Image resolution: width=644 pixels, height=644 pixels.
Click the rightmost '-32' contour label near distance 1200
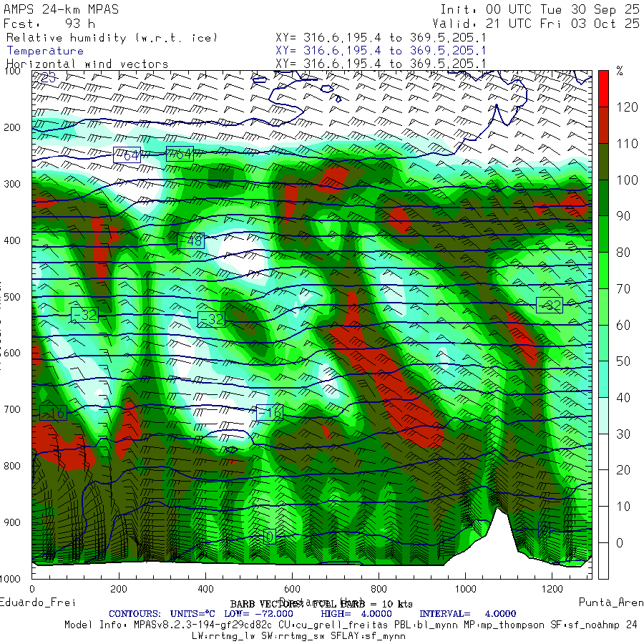tap(549, 305)
